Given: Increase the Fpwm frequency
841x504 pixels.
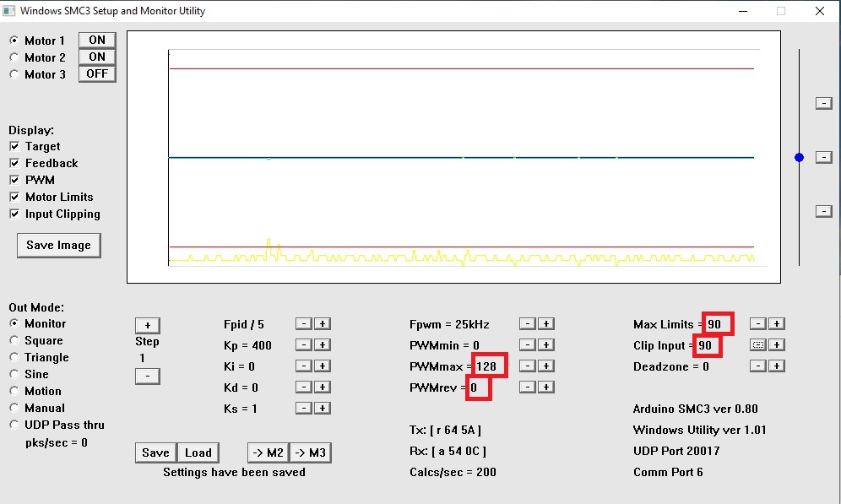Looking at the screenshot, I should [546, 324].
